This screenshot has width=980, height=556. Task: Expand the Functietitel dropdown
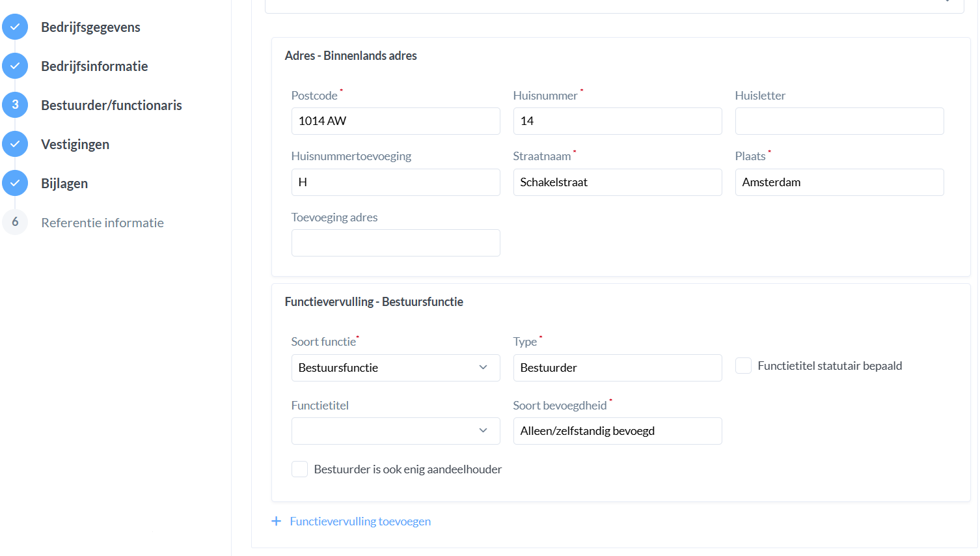click(395, 431)
